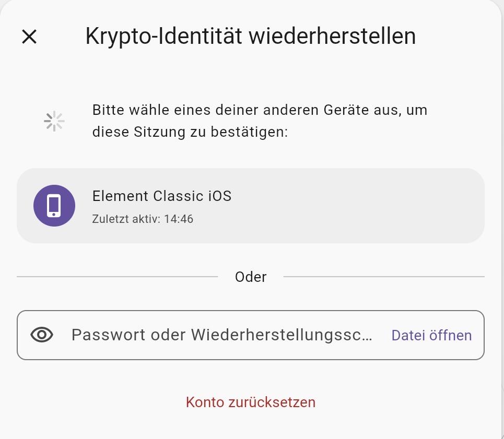Click the loading spinner icon
Screen dimensions: 504x439
54,121
